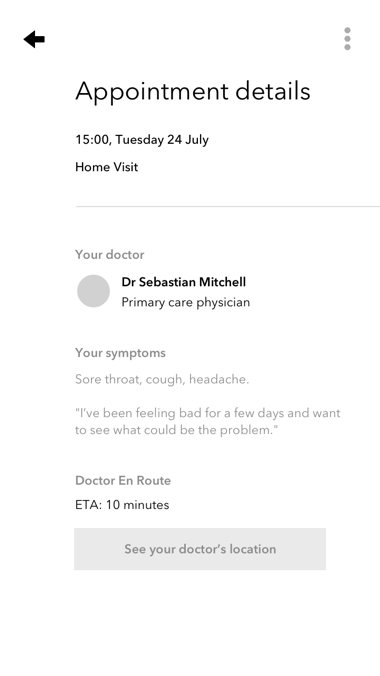Click the divider below Home Visit
This screenshot has width=380, height=676.
pyautogui.click(x=228, y=207)
